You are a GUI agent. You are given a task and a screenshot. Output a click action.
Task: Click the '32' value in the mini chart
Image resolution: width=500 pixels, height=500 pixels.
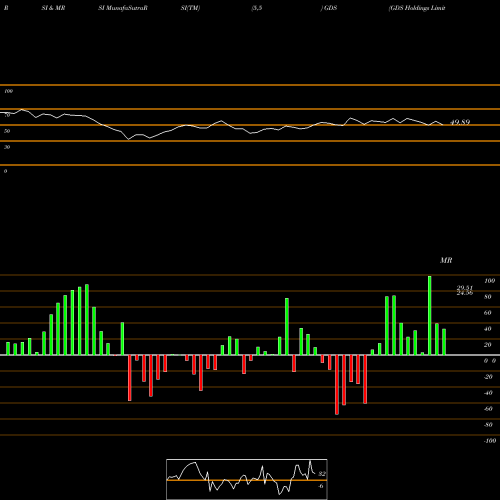[x=322, y=474]
